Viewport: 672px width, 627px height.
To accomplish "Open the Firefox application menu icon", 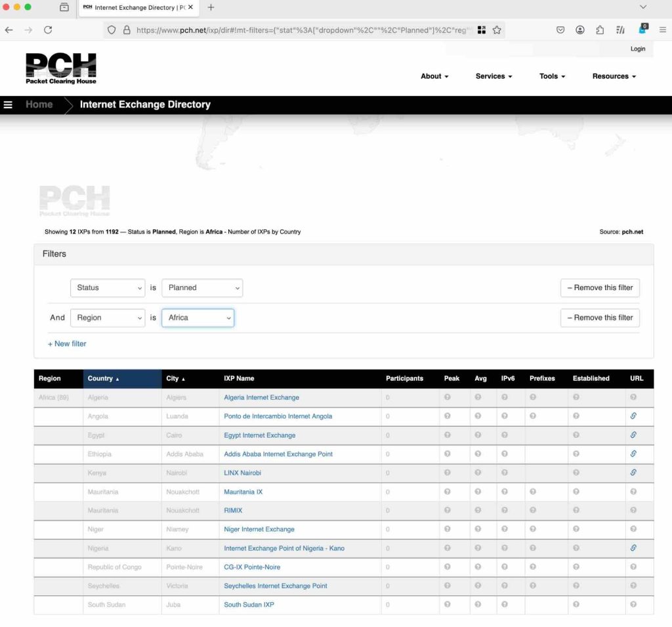I will coord(662,30).
